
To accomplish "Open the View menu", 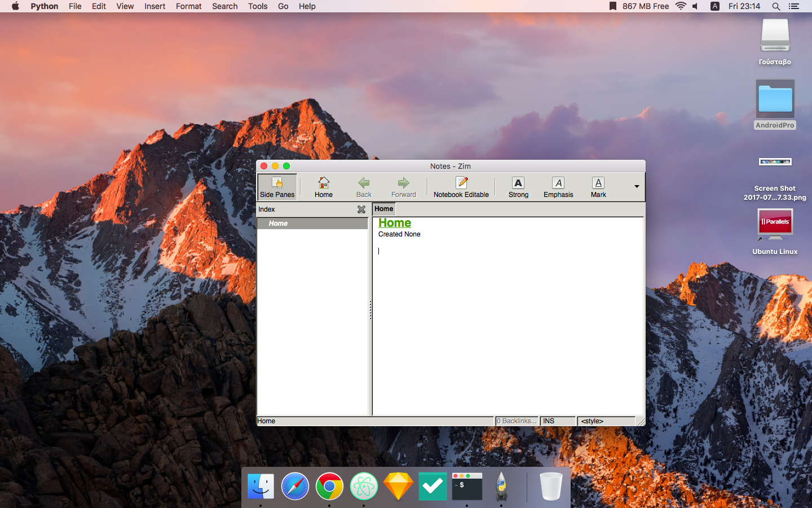I will coord(125,6).
